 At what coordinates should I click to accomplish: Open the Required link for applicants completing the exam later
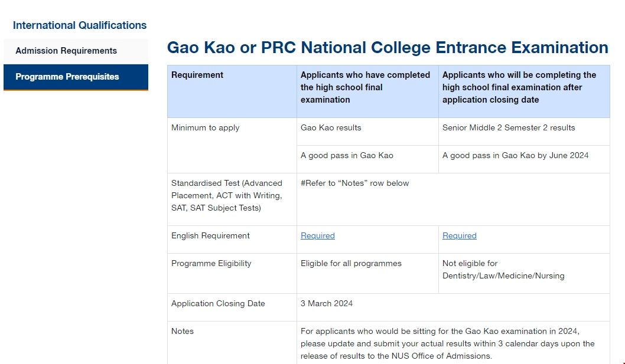click(x=460, y=235)
